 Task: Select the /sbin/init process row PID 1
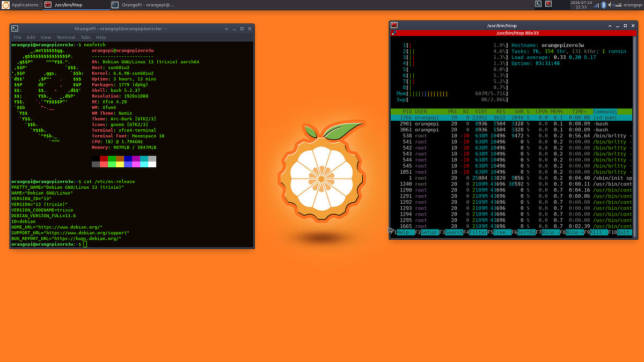point(511,178)
